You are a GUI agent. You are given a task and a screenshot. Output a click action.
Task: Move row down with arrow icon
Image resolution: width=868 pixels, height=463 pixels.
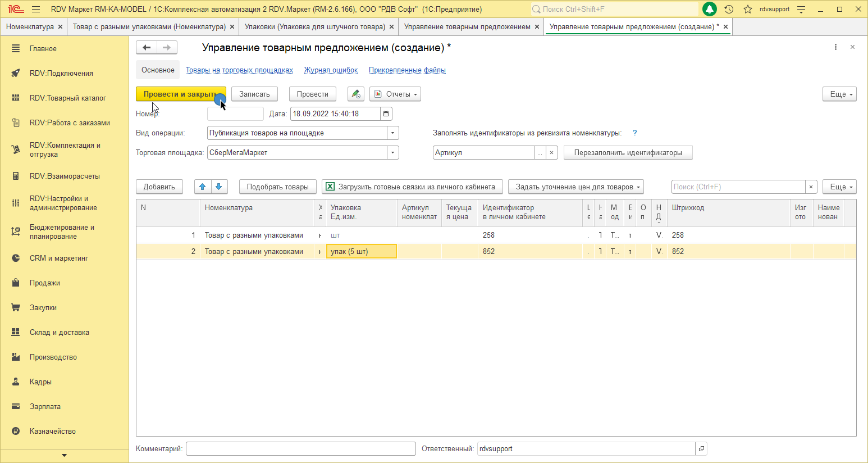pos(219,187)
